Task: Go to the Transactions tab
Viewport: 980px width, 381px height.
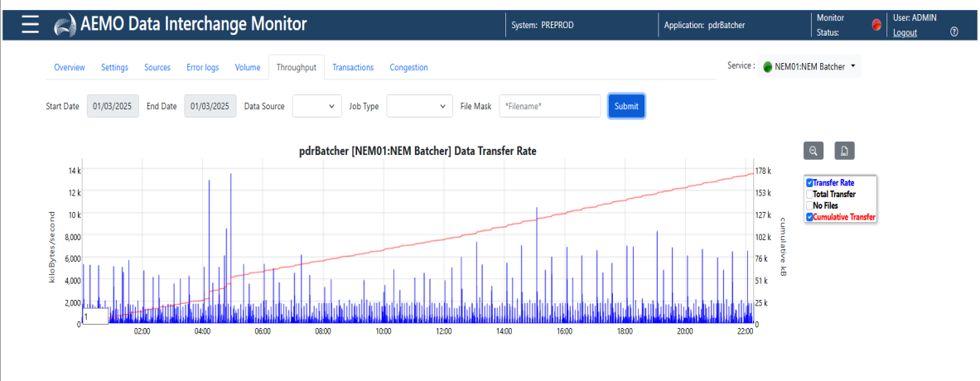Action: [x=353, y=67]
